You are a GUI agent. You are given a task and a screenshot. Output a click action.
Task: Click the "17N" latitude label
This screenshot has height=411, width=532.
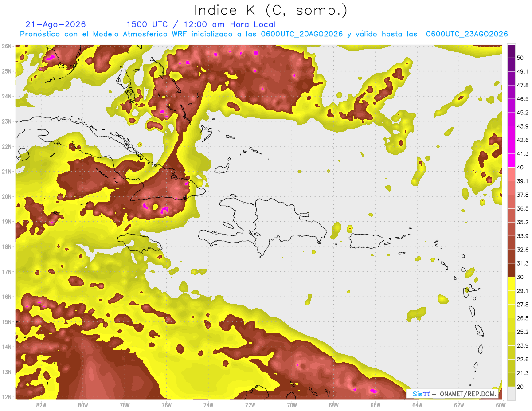coord(6,272)
